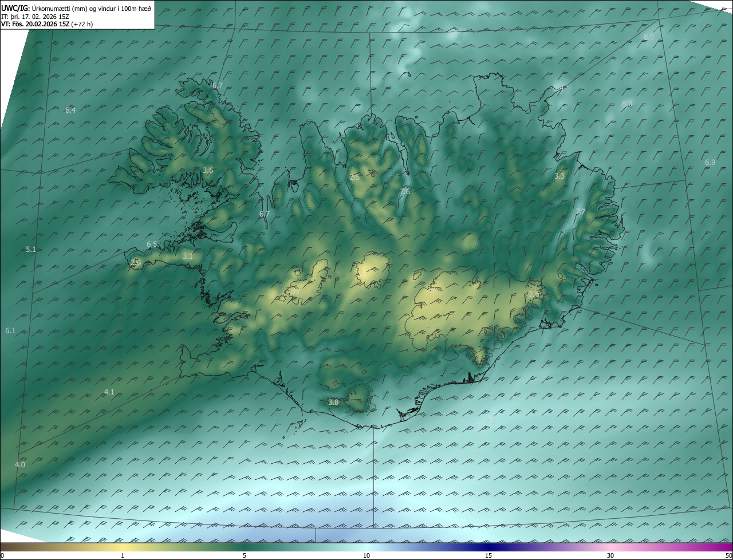The width and height of the screenshot is (733, 560).
Task: Select the 4.1 value southwest of Iceland
Action: coord(109,392)
